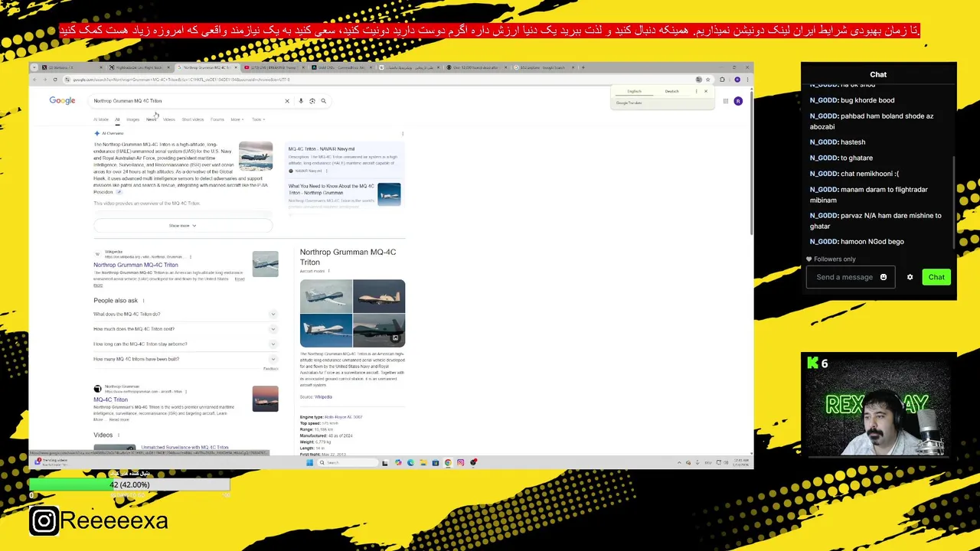Switch to the Images results tab
Screen dimensions: 980x551
[x=133, y=119]
